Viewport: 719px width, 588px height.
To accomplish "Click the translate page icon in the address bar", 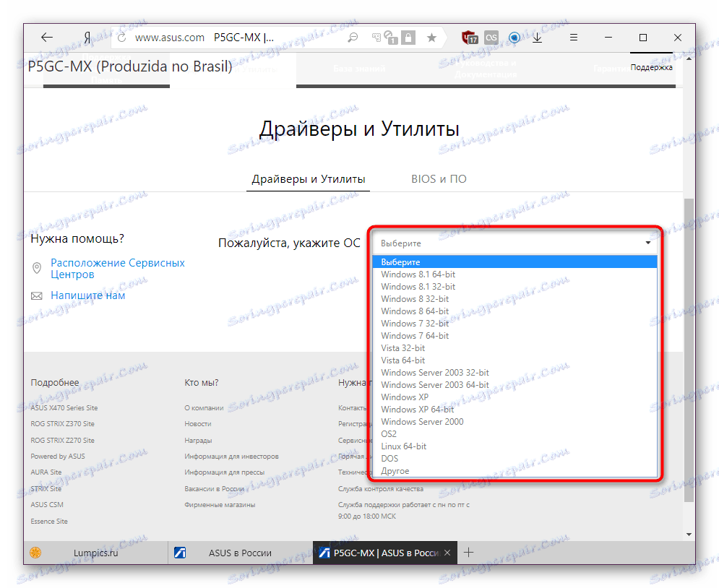I will pyautogui.click(x=376, y=38).
